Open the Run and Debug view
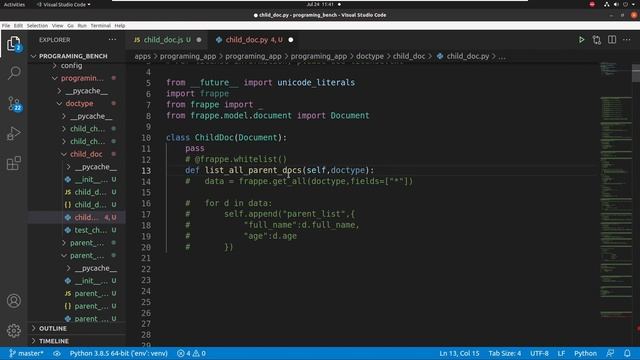 14,133
